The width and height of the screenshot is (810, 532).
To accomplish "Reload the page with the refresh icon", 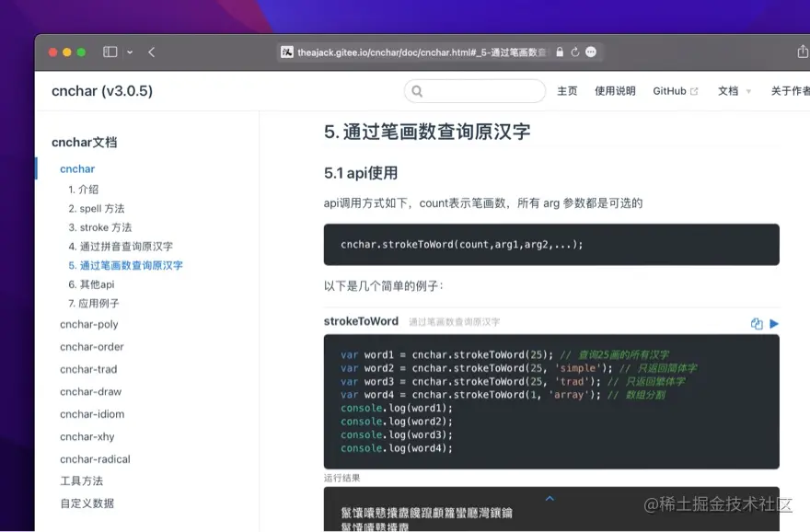I will [575, 52].
